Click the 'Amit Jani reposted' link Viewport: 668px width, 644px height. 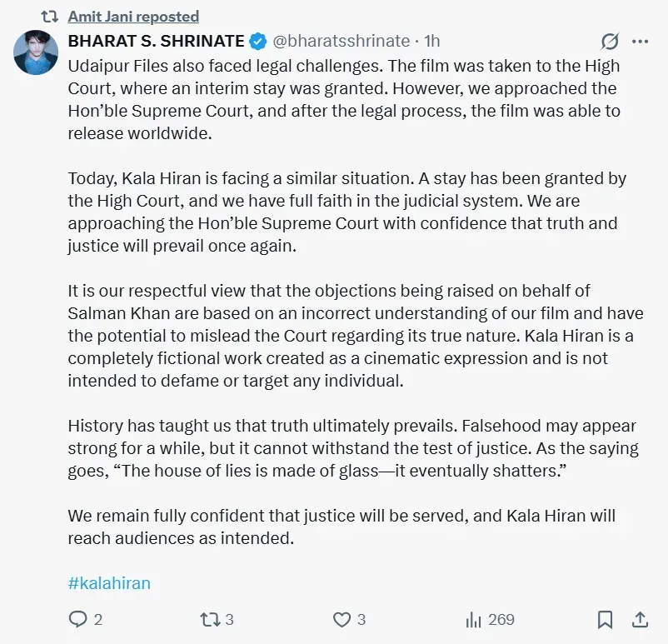coord(133,17)
